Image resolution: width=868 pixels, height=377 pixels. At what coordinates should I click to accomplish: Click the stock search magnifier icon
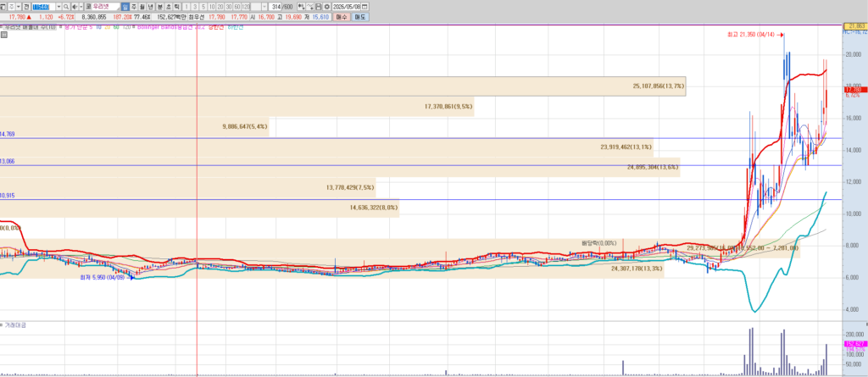pyautogui.click(x=66, y=7)
